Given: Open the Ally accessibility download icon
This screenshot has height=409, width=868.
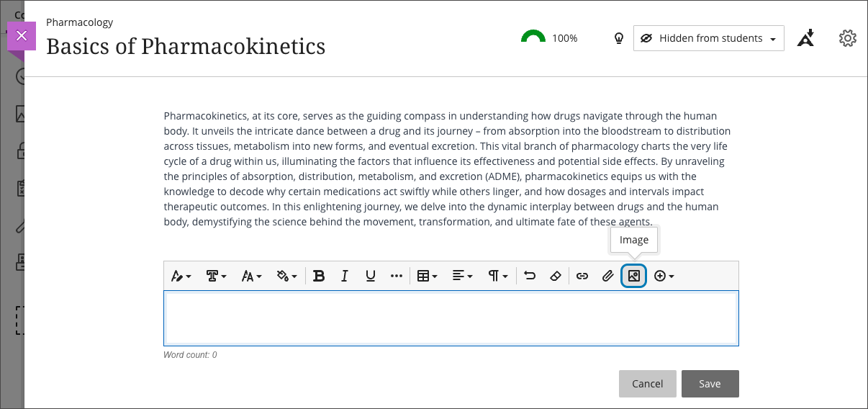Looking at the screenshot, I should coord(806,38).
